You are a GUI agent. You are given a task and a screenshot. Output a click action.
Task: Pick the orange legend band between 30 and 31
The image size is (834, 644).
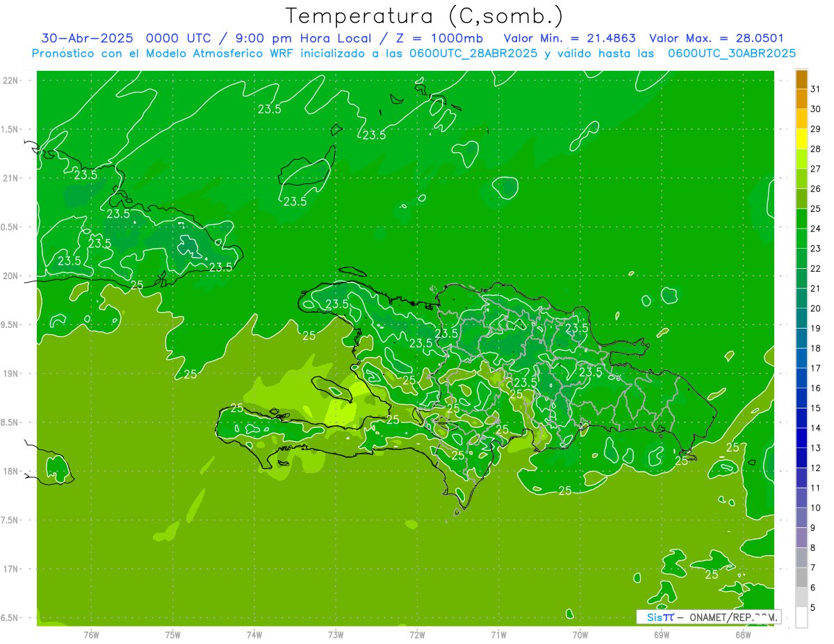point(801,99)
